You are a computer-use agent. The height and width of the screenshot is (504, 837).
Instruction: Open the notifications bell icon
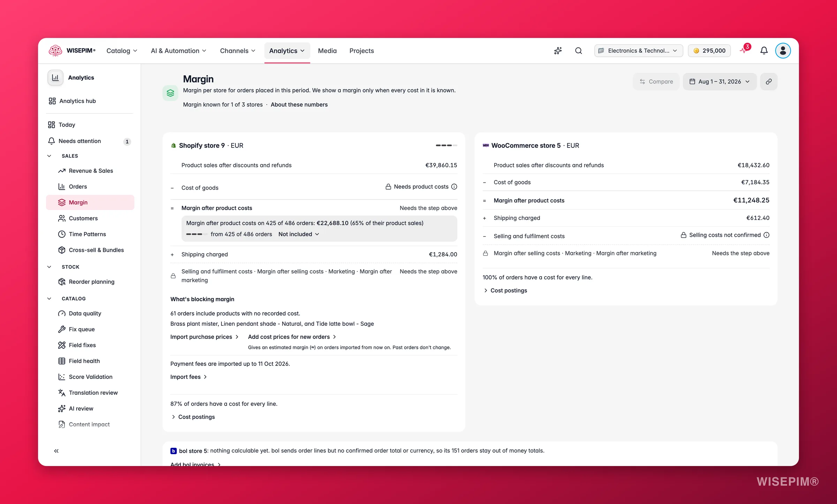click(x=764, y=51)
